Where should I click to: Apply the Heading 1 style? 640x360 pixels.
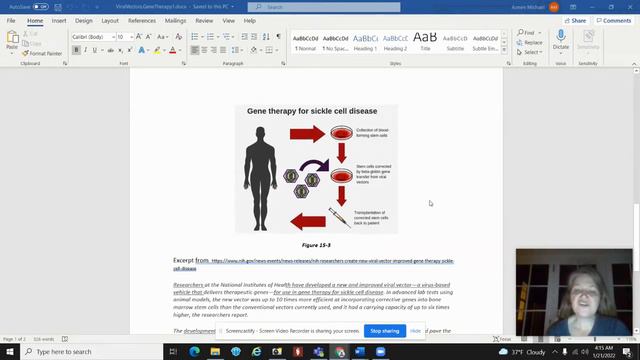tap(365, 42)
